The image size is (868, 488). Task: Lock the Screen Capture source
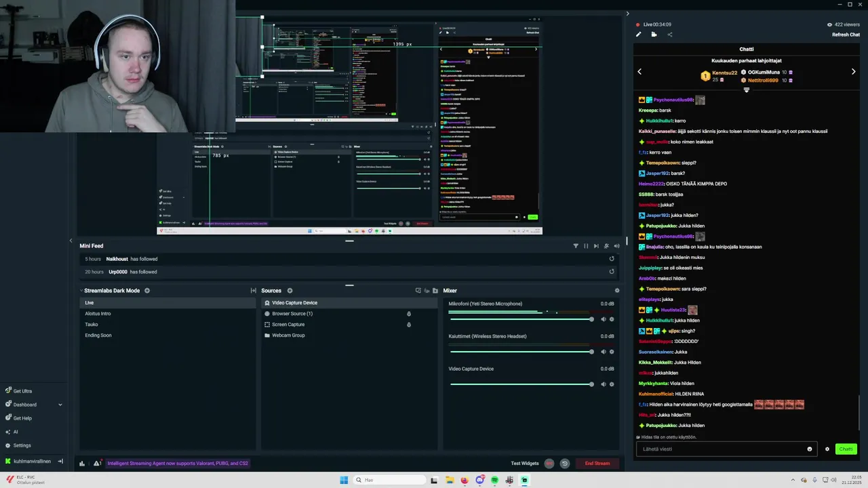point(408,325)
